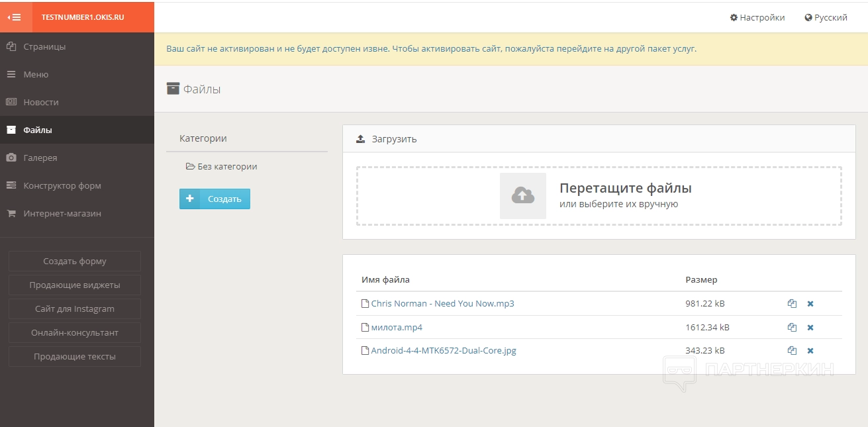Go to the Новости section
The image size is (868, 427).
[77, 103]
